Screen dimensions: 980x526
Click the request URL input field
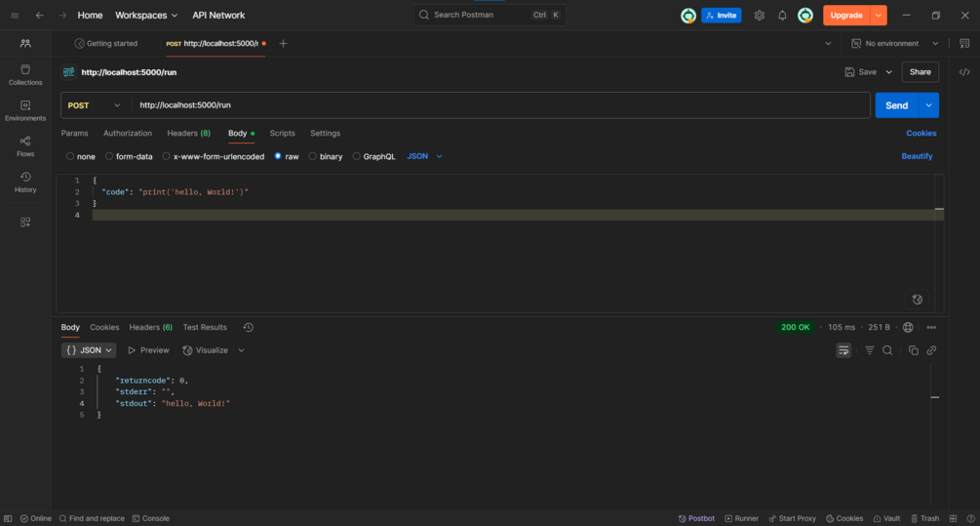[500, 105]
